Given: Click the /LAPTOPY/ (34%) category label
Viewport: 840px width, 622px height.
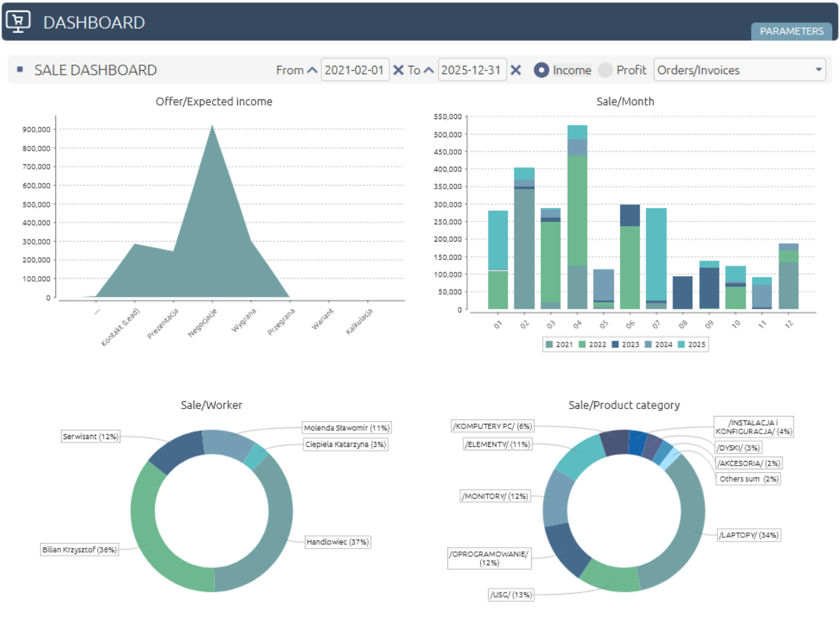Looking at the screenshot, I should (749, 535).
